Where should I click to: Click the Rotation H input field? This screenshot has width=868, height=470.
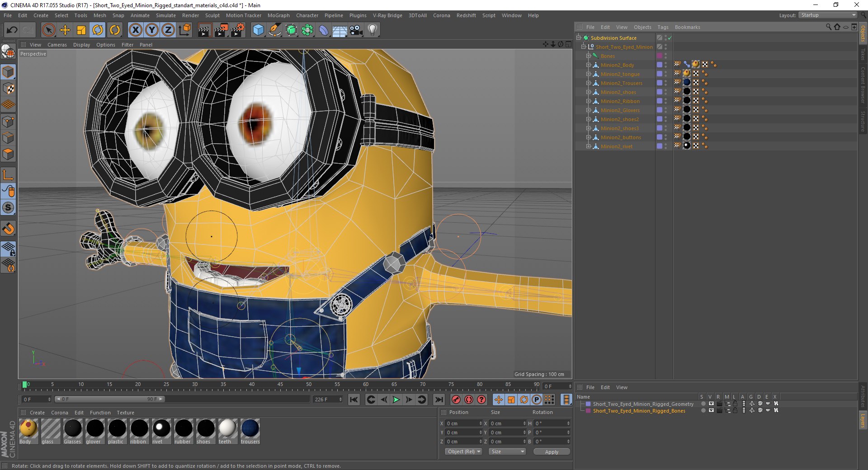[x=552, y=423]
